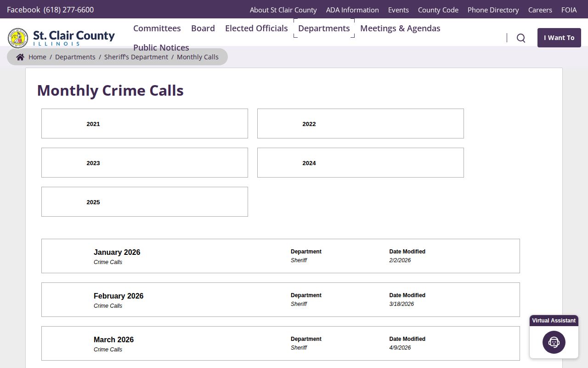Click the home icon in breadcrumb
The height and width of the screenshot is (368, 588).
[20, 57]
